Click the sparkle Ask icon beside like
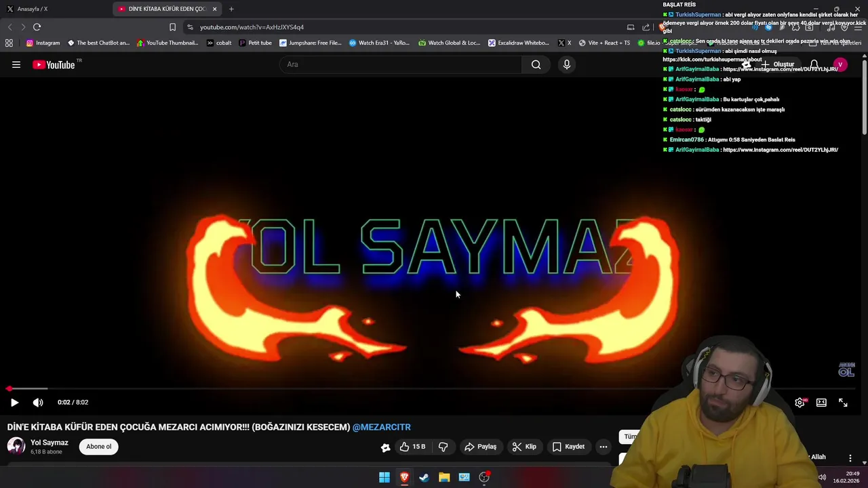Screen dimensions: 868x488 pyautogui.click(x=385, y=447)
